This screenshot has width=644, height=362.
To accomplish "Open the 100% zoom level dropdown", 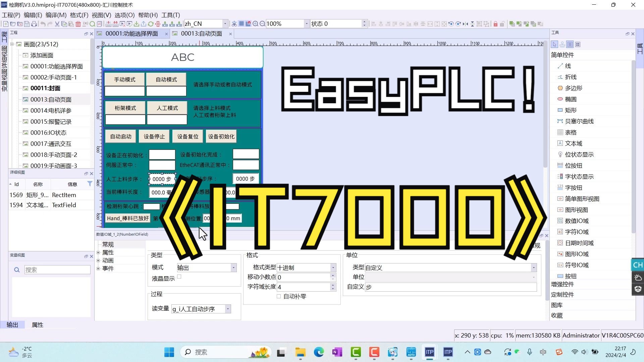I will pos(306,24).
